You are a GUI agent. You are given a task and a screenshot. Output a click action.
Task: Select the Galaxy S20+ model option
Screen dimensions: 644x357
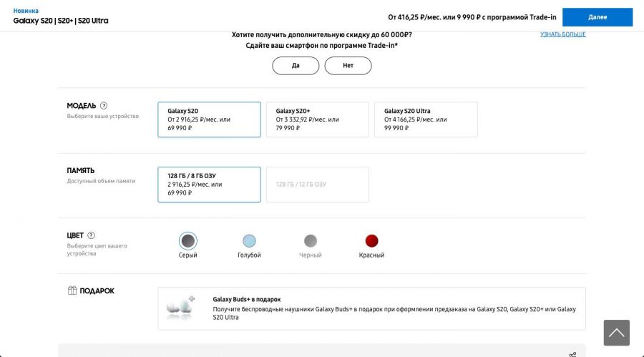point(318,119)
